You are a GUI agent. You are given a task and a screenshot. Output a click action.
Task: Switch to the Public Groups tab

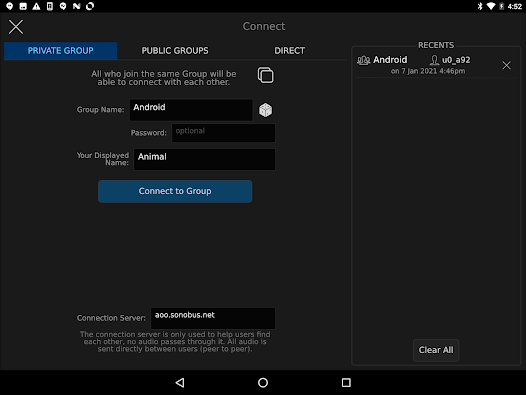(x=175, y=51)
